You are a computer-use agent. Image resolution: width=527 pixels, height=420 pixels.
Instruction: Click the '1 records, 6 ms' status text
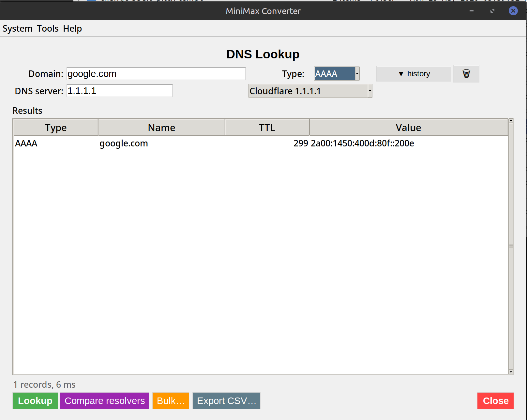[44, 384]
